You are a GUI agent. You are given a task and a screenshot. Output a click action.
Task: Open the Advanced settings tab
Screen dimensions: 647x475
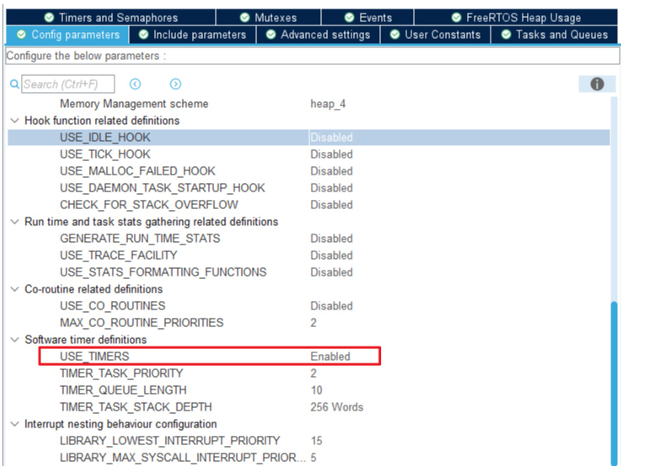click(318, 35)
